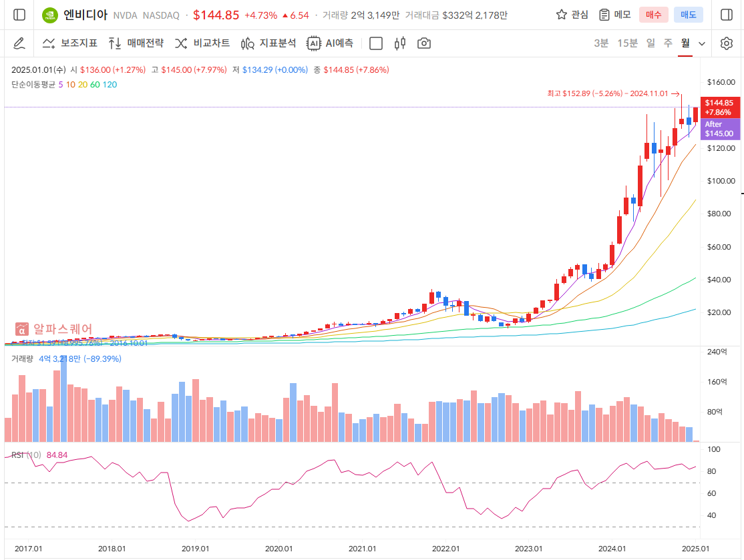Switch to 주 weekly timeframe
The height and width of the screenshot is (560, 744).
coord(668,43)
